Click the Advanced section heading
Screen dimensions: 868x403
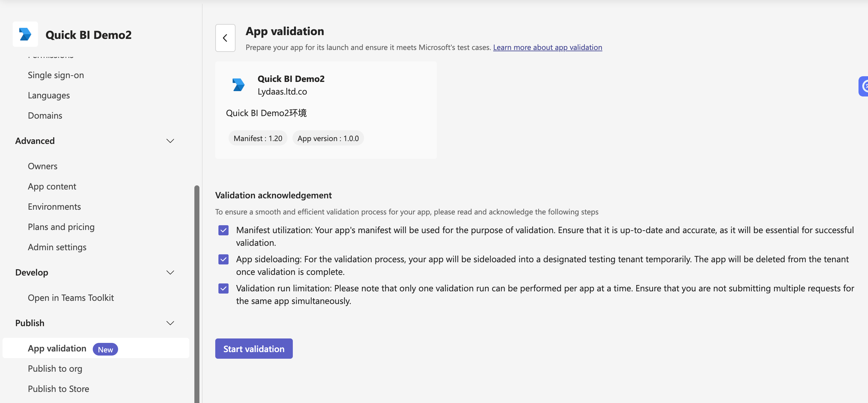[35, 141]
